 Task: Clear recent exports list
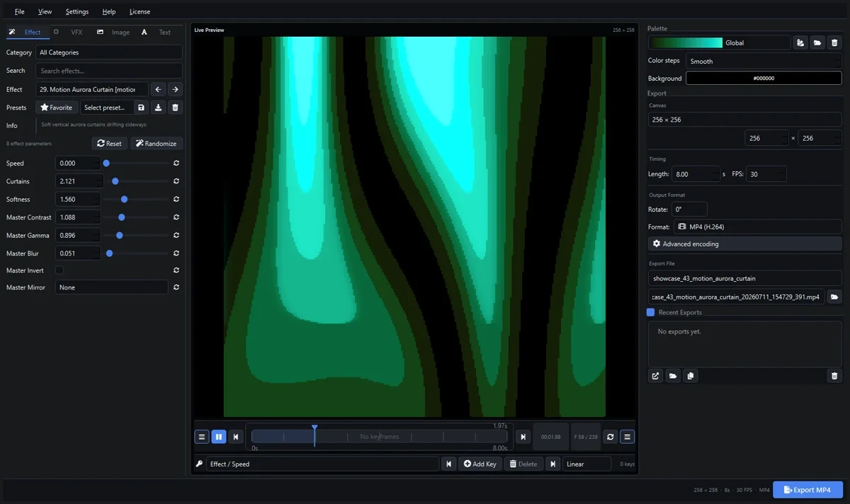tap(834, 376)
